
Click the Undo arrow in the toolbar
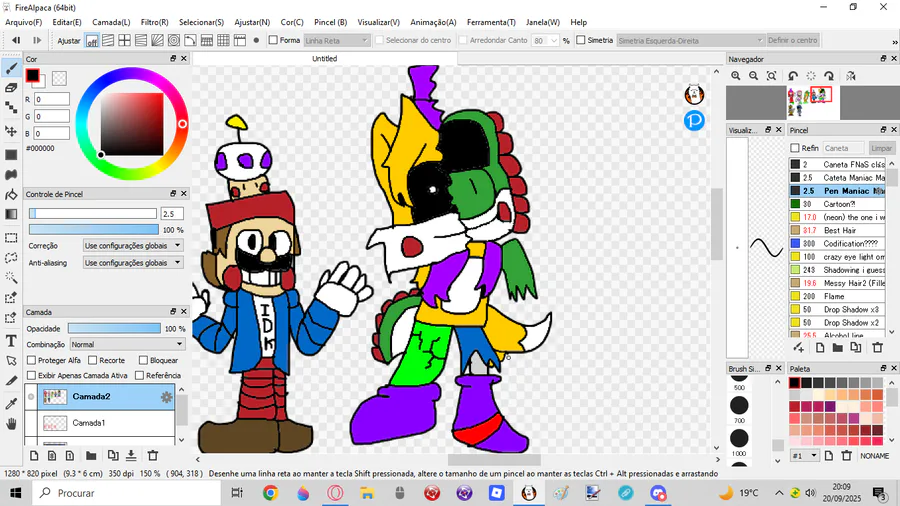point(15,40)
